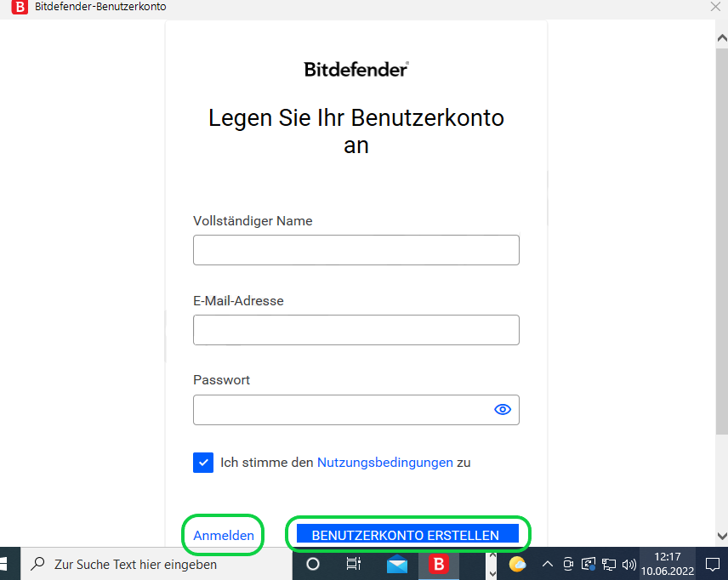Open the notification center icon

pyautogui.click(x=712, y=564)
